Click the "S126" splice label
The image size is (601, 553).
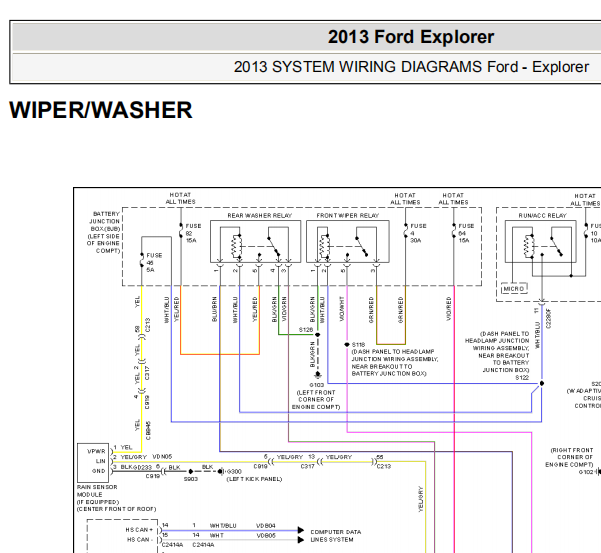[305, 330]
